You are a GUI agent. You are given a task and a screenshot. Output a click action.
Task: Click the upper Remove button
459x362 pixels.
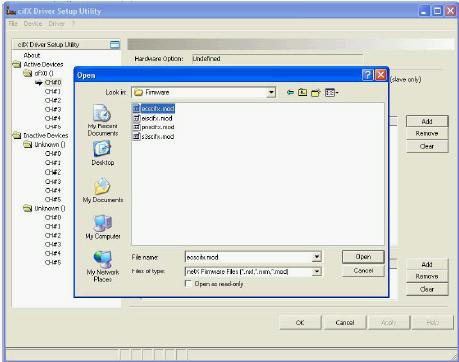[x=427, y=133]
